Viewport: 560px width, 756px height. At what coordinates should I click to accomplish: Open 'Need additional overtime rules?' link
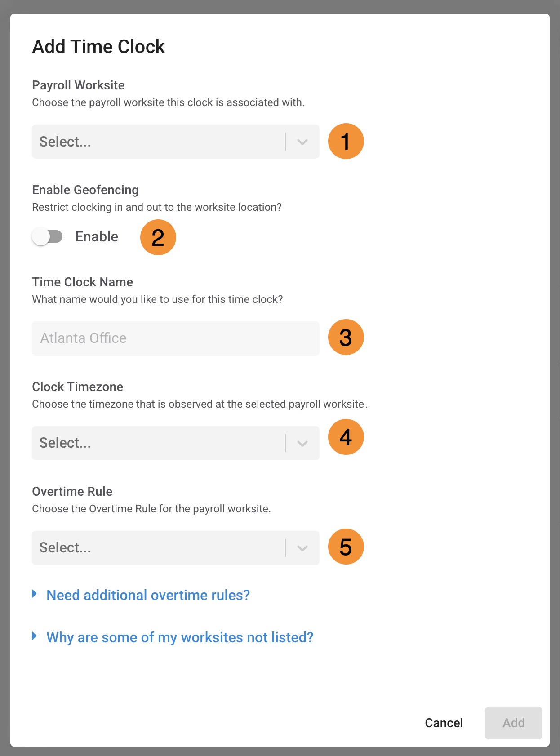coord(148,595)
